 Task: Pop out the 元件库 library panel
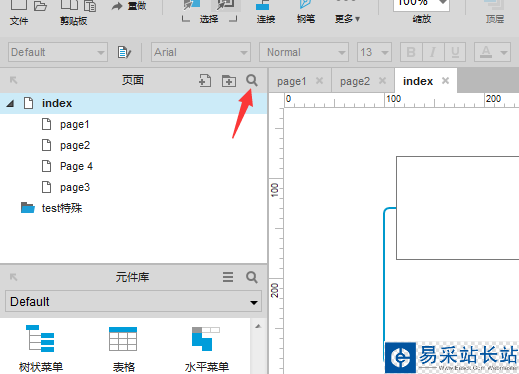[13, 277]
